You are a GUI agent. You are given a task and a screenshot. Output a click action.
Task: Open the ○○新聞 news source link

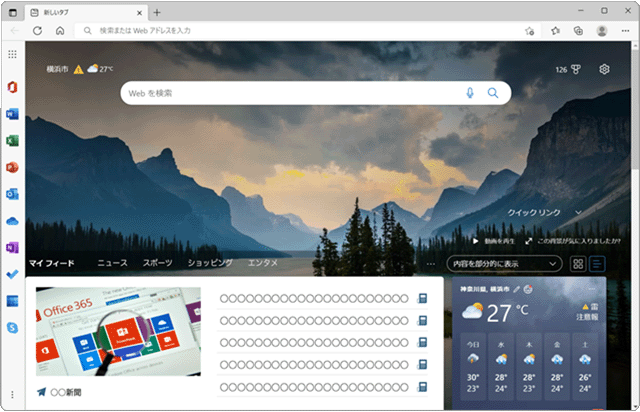(x=60, y=392)
